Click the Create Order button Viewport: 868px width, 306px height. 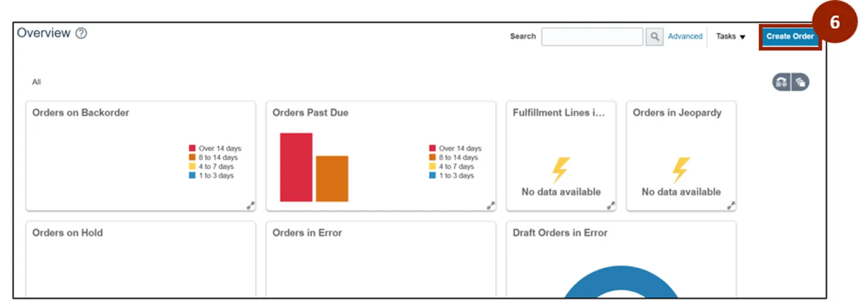[789, 36]
